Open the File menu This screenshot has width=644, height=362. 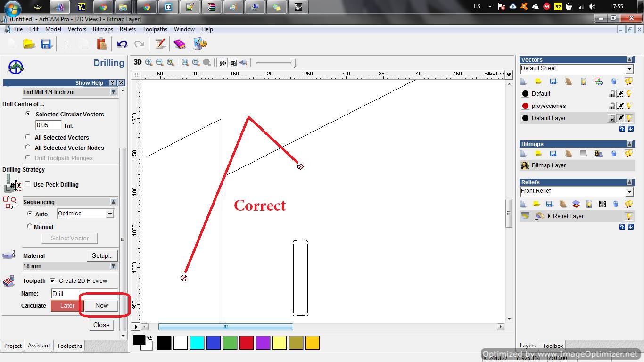coord(18,29)
